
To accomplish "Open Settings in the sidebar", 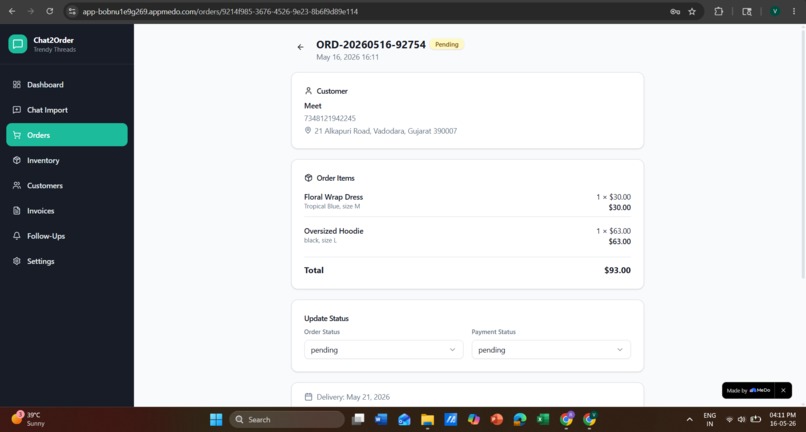I will pyautogui.click(x=67, y=261).
